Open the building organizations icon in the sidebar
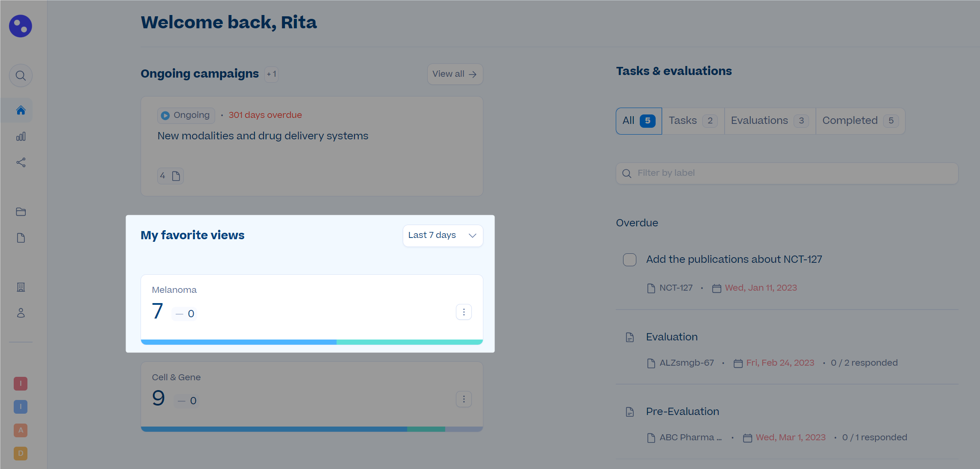Image resolution: width=980 pixels, height=469 pixels. [21, 287]
